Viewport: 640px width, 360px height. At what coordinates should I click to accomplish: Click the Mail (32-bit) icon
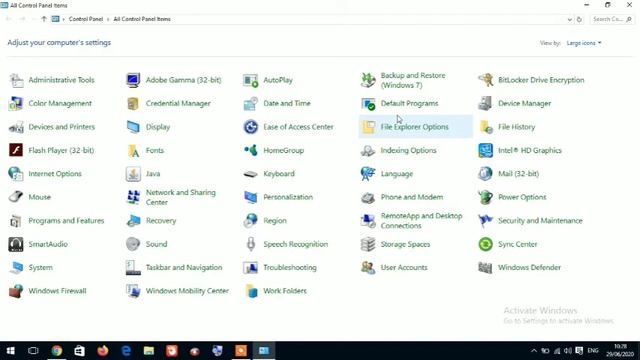pos(485,174)
